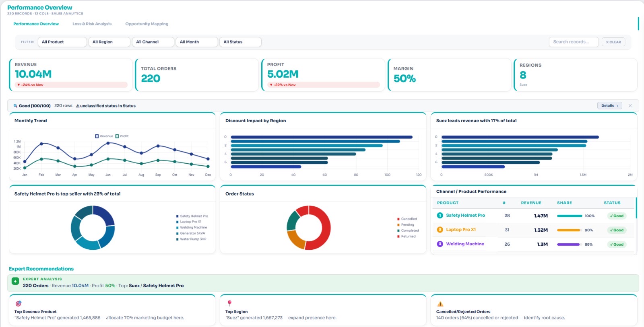The width and height of the screenshot is (644, 327).
Task: Toggle Pending status legend entry
Action: tap(406, 225)
